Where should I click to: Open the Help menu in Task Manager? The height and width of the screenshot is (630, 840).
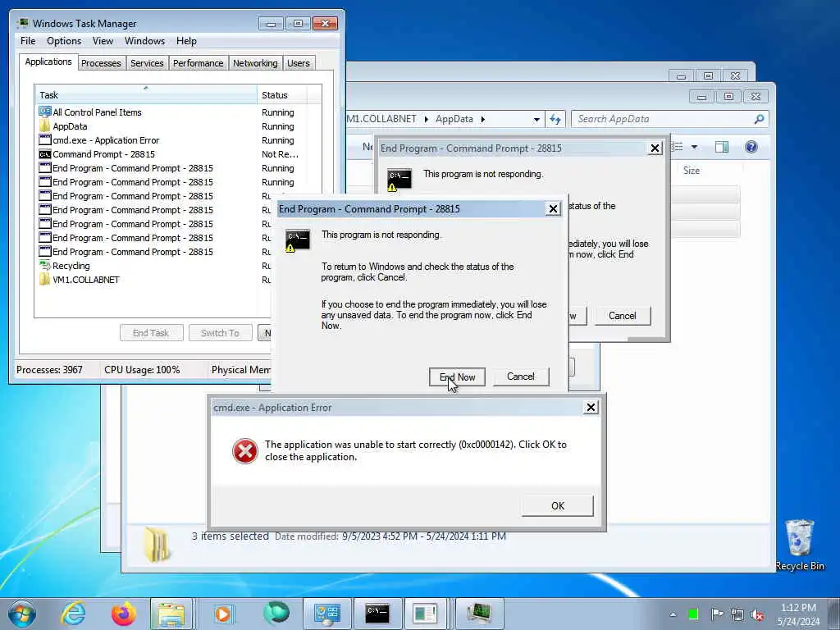(x=186, y=41)
